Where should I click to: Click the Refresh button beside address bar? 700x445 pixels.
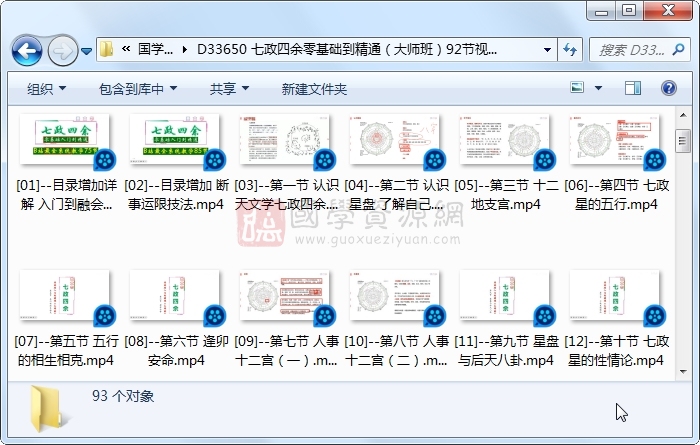pos(570,50)
